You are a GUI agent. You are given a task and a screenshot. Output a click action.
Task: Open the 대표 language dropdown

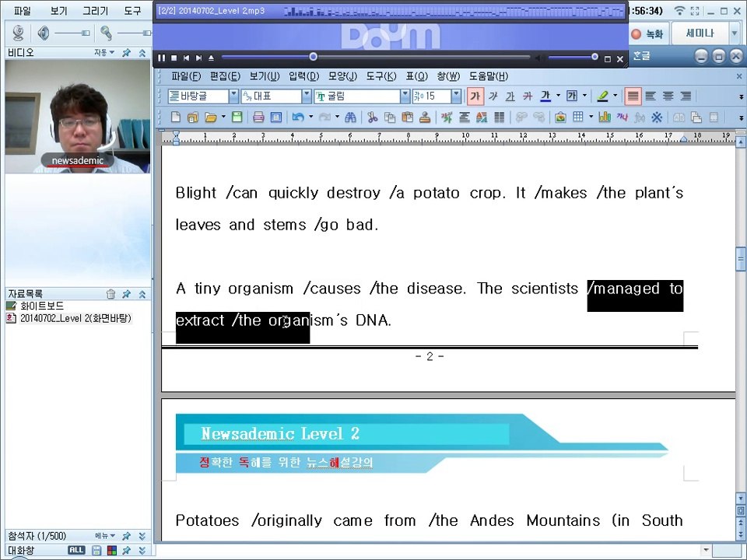(307, 96)
